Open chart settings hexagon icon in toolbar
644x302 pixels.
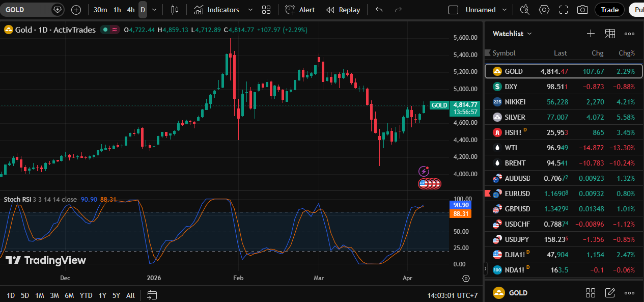point(544,10)
